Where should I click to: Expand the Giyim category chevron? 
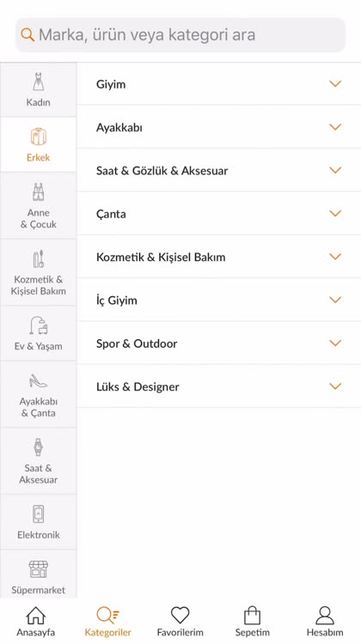(x=335, y=84)
